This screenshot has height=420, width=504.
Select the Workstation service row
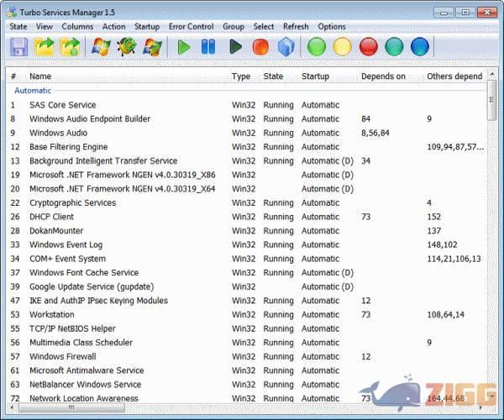[246, 315]
